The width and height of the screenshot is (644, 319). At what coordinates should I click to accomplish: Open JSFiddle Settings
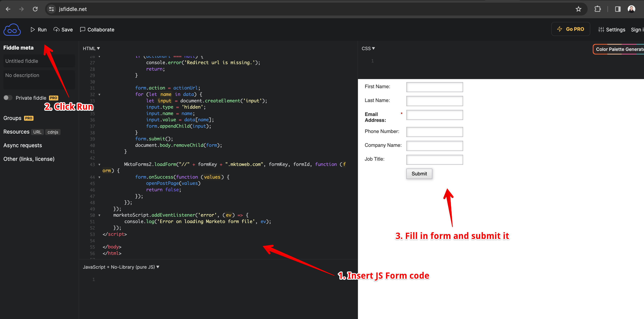[611, 30]
